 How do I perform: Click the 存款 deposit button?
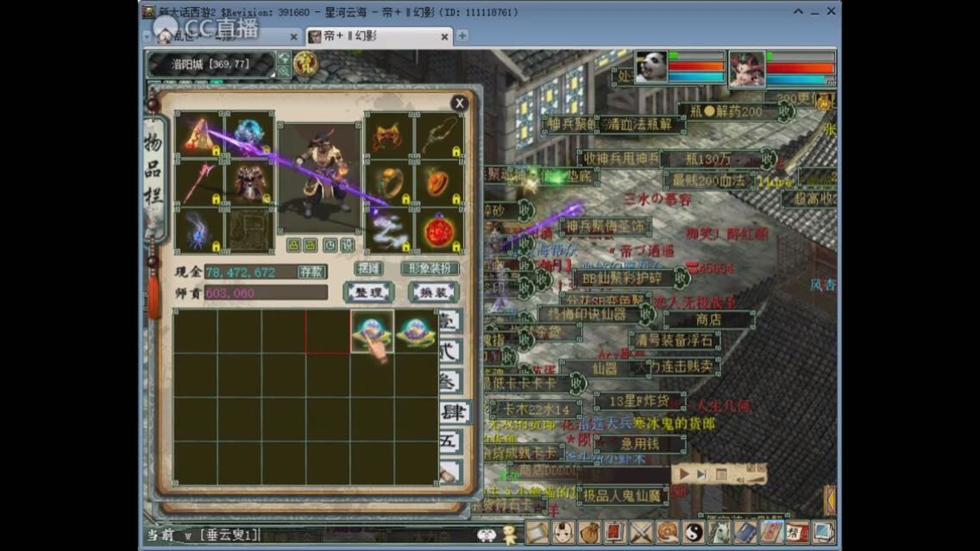click(x=311, y=272)
